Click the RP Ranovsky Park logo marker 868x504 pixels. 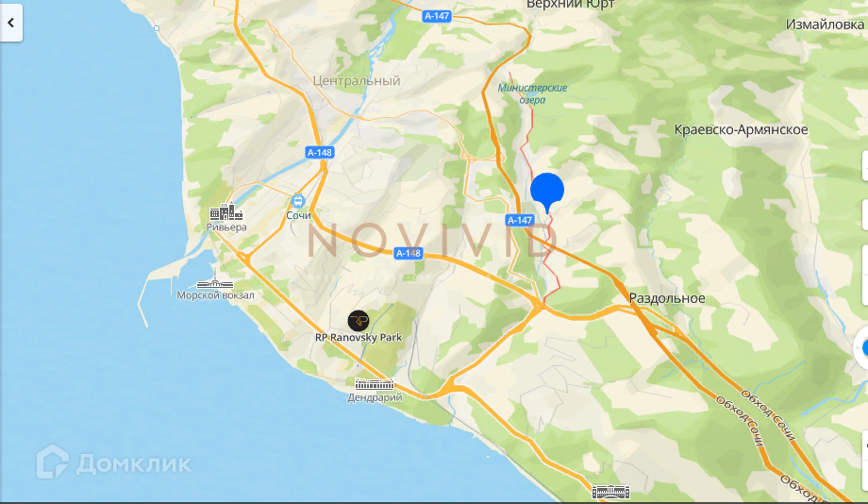359,321
